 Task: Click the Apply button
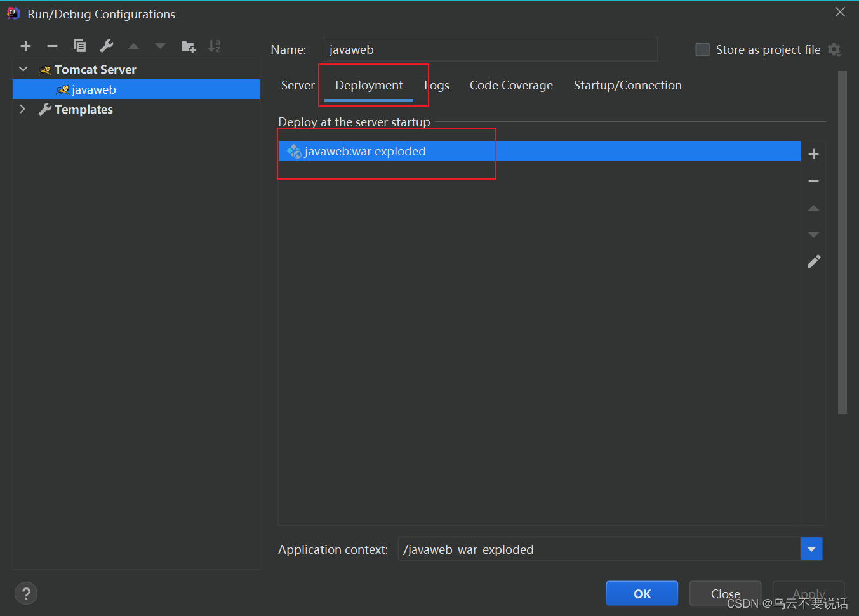pos(808,594)
